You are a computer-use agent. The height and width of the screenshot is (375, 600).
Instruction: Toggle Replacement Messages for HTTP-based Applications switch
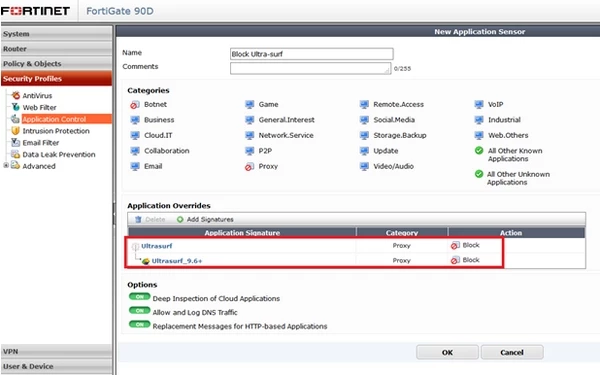[140, 324]
